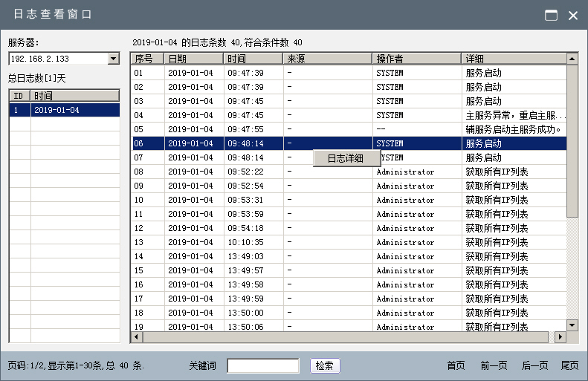Go to 尾页 last page

[x=569, y=365]
